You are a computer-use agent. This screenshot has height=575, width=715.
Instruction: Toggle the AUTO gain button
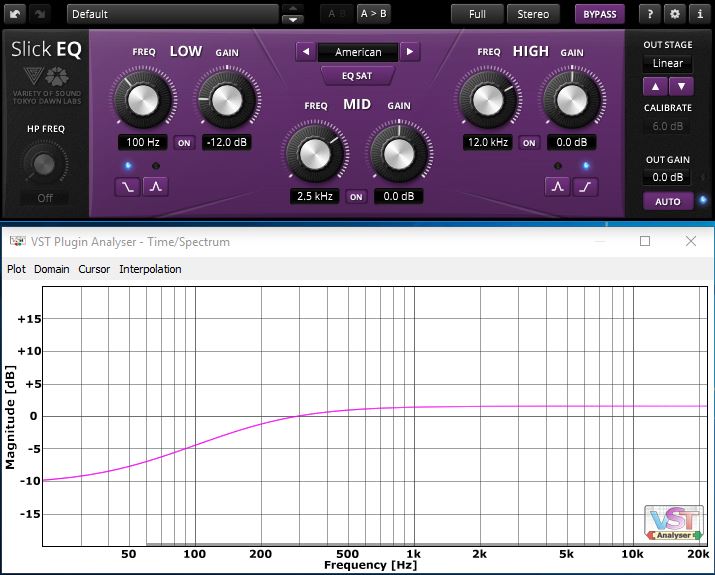(x=668, y=202)
